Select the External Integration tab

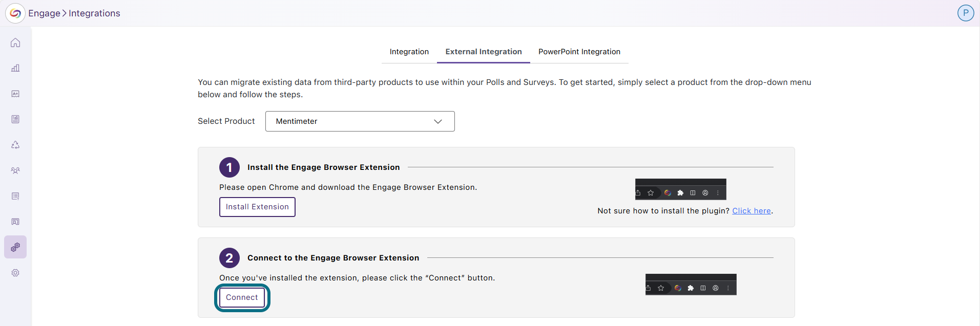tap(484, 52)
